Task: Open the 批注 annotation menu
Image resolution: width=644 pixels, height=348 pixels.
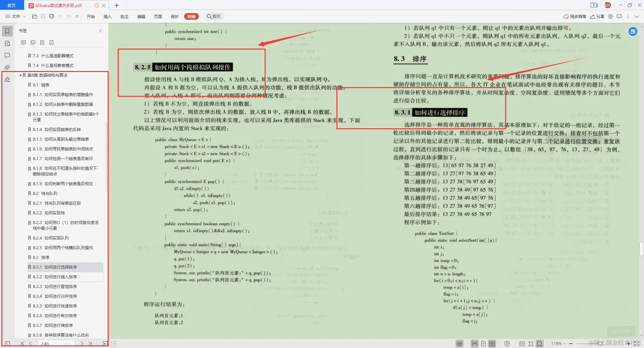Action: click(124, 16)
